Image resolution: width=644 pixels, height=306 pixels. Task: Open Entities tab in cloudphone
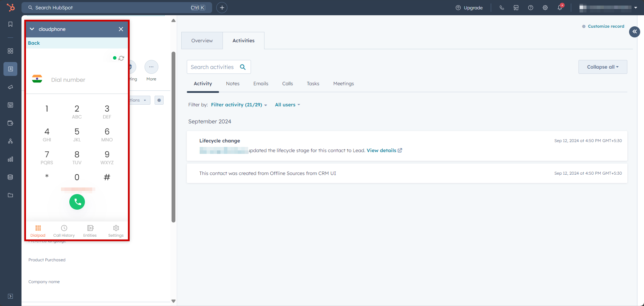90,231
